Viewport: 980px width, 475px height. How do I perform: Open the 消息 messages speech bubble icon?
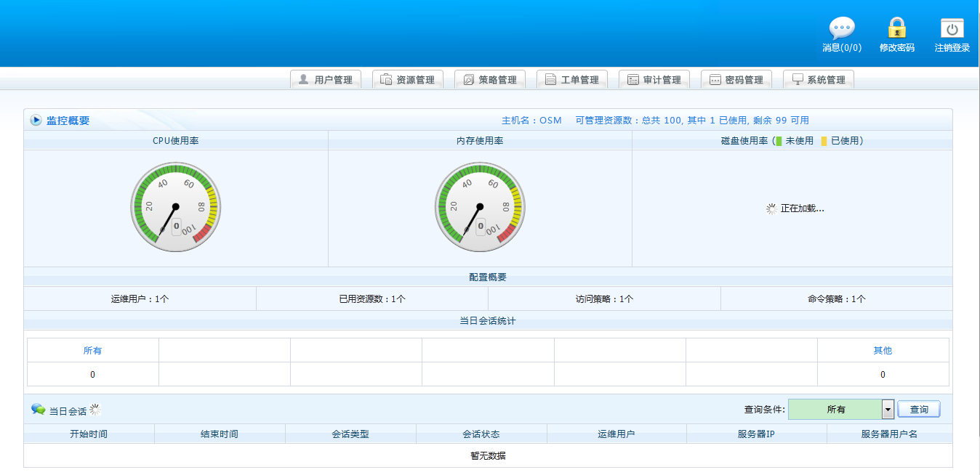tap(842, 29)
